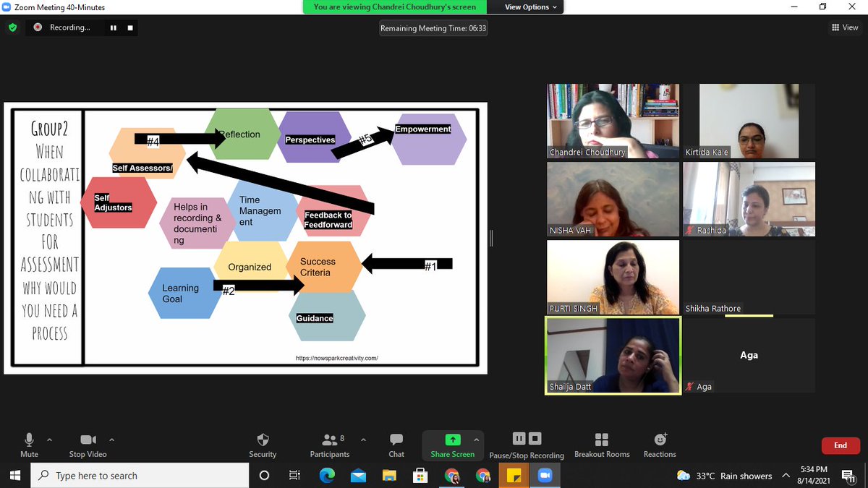This screenshot has height=488, width=868.
Task: Open Sticky Notes from taskbar
Action: click(514, 476)
